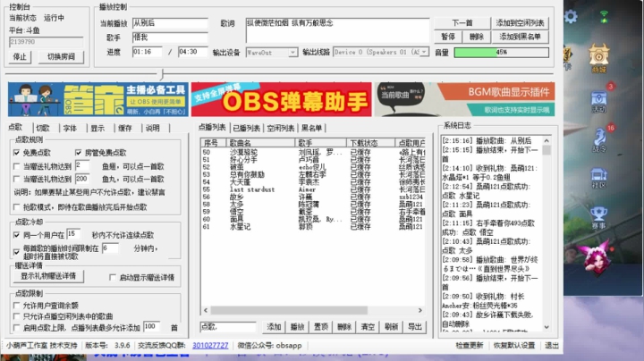
Task: Switch to the 缓存 tab
Action: (125, 128)
